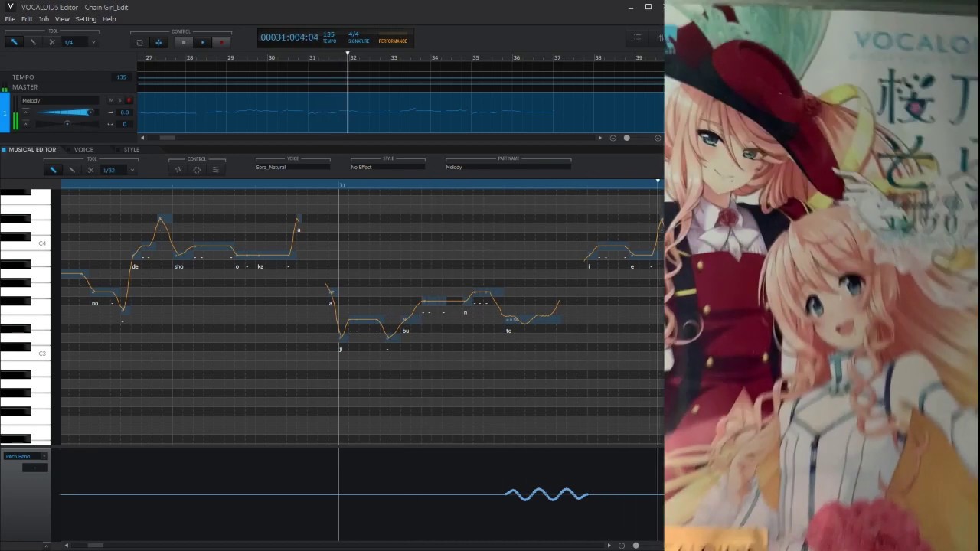Open the Edit menu

[27, 19]
